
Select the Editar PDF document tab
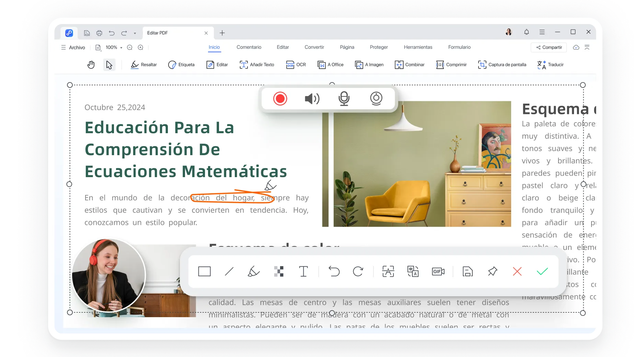[178, 33]
